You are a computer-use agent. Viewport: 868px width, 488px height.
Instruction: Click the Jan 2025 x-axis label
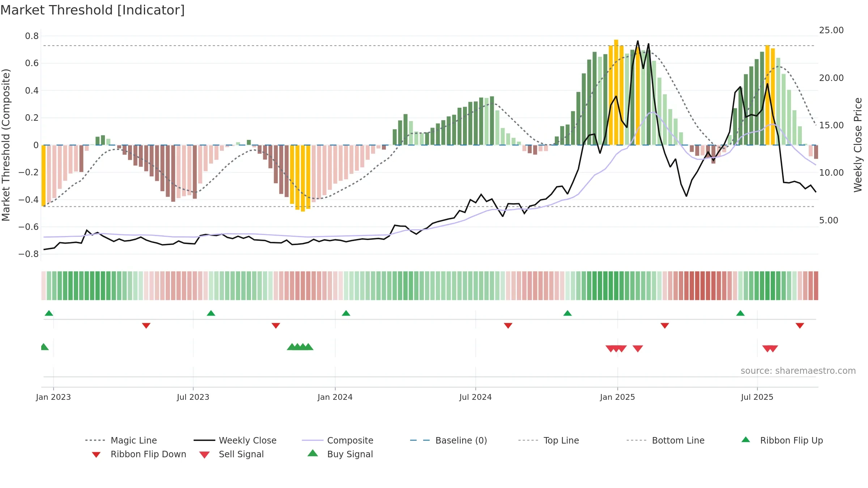pyautogui.click(x=618, y=397)
